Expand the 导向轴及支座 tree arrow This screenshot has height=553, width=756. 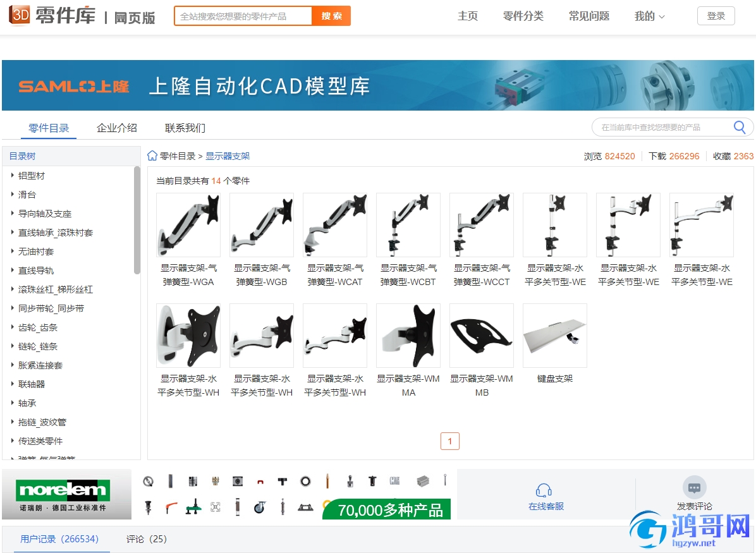12,213
